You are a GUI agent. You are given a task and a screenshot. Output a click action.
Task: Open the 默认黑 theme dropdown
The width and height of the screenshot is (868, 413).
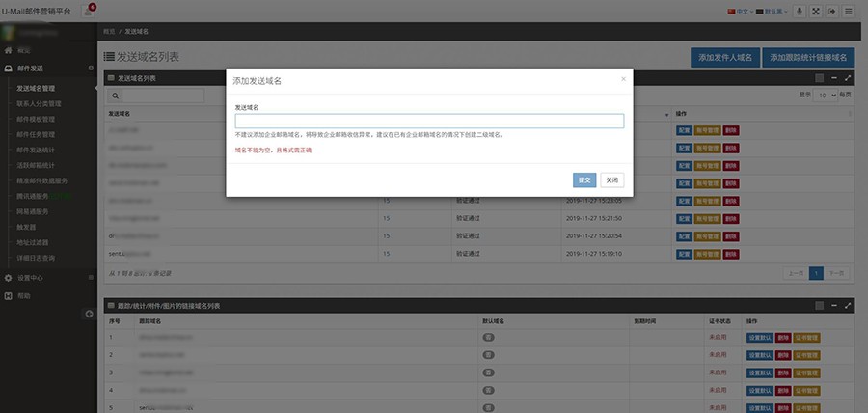tap(772, 11)
